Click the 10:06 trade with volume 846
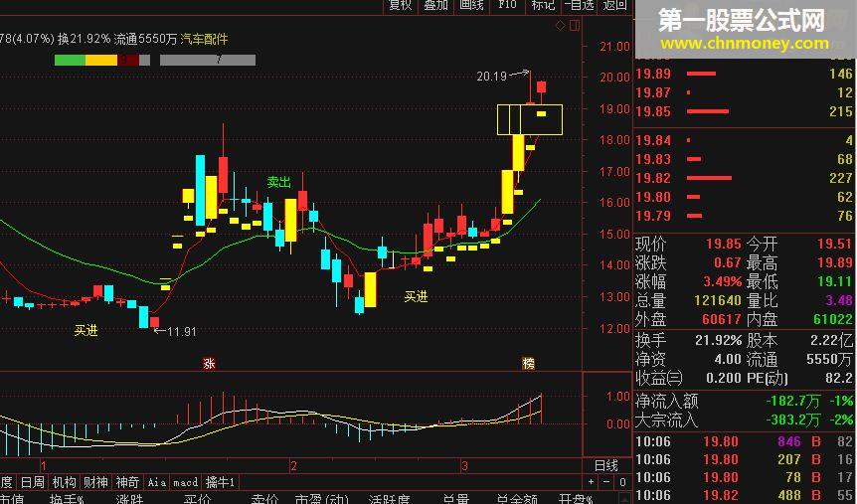 click(x=745, y=441)
